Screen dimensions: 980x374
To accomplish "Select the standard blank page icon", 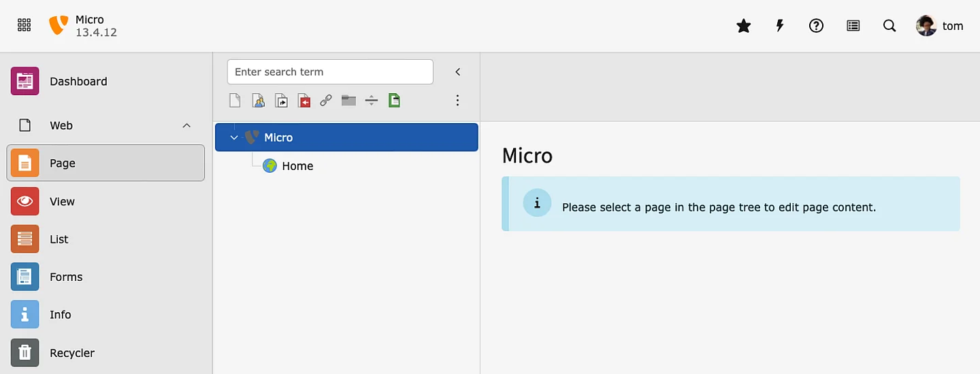I will click(235, 101).
